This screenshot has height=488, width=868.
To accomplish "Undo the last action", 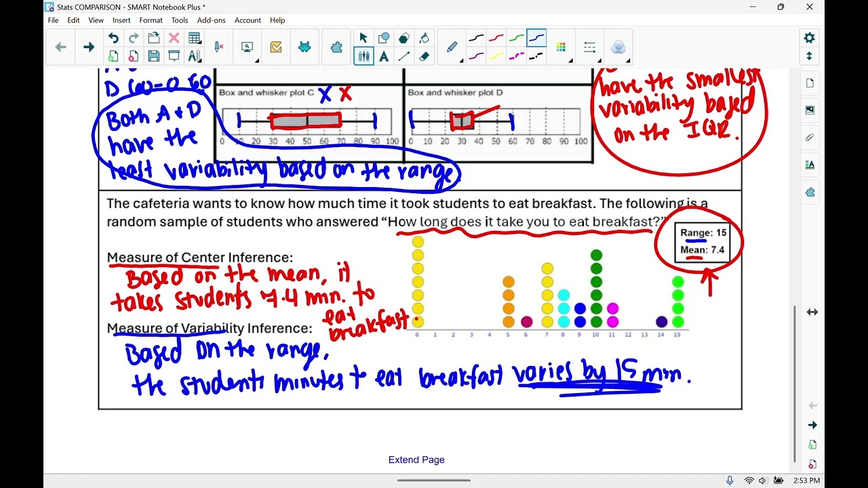I will (x=113, y=38).
